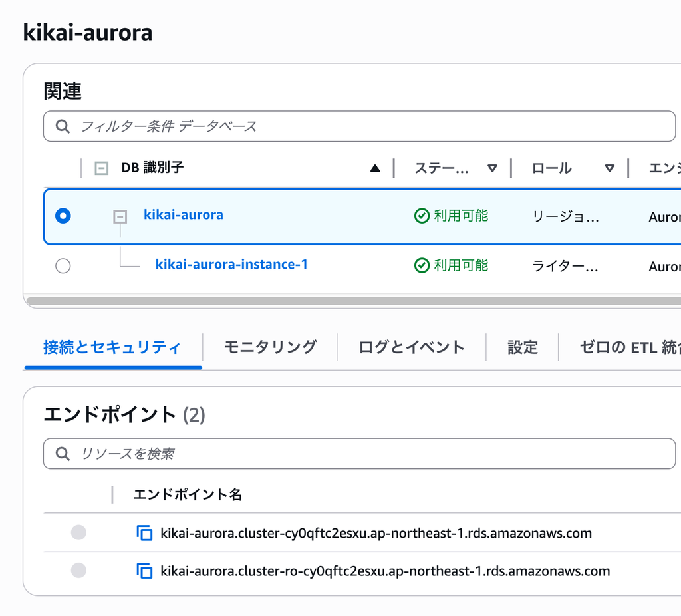
Task: Select radio for the cluster-ro endpoint
Action: [78, 570]
